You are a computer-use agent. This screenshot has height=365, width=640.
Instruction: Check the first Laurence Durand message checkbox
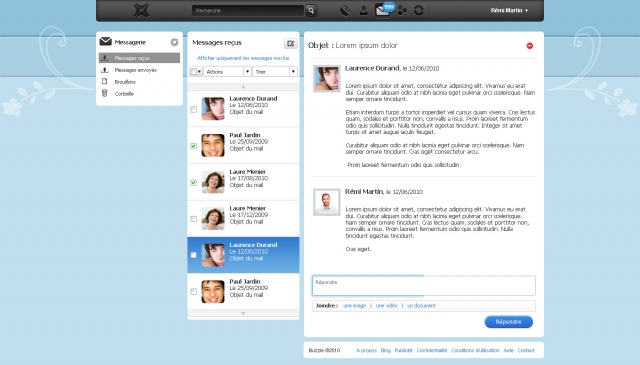point(193,109)
